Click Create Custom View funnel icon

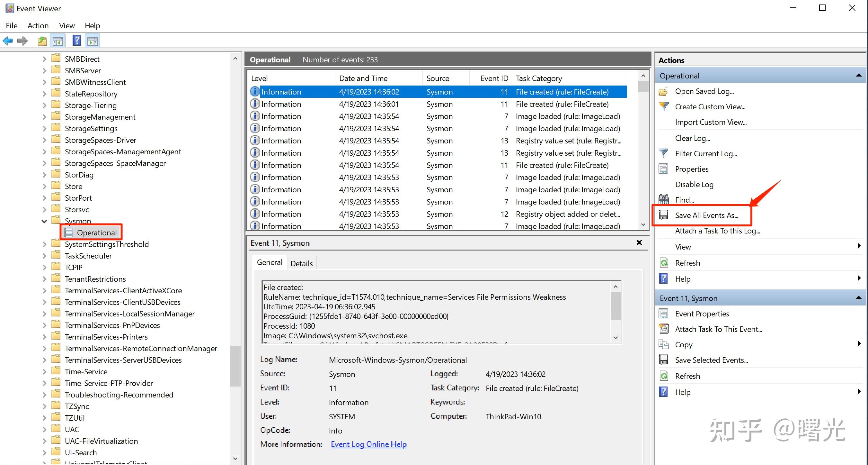[x=663, y=106]
